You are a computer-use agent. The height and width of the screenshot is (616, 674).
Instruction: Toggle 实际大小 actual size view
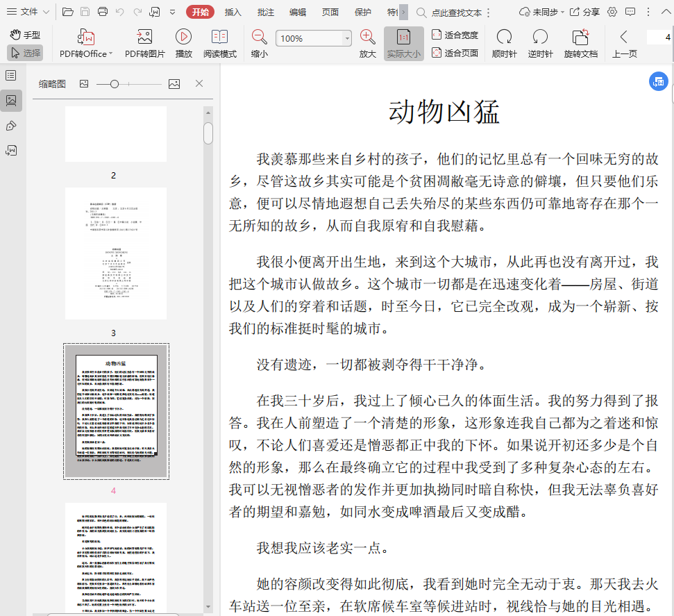403,43
